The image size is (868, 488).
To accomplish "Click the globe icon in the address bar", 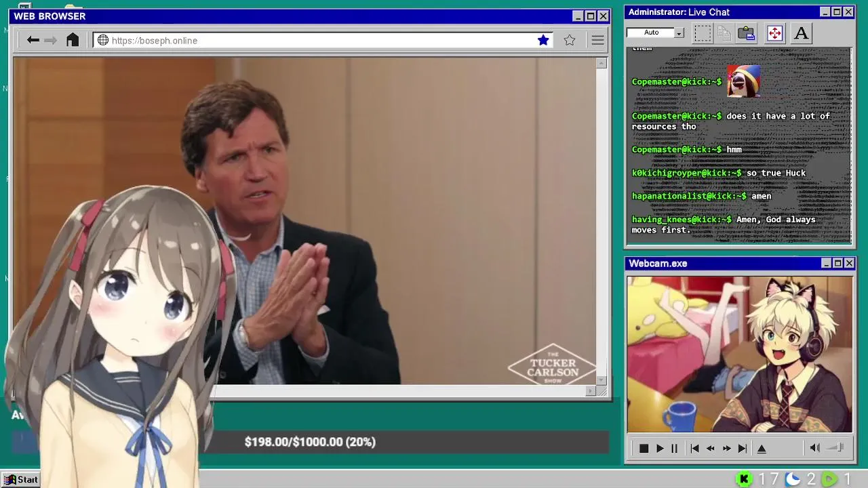I will [x=103, y=41].
